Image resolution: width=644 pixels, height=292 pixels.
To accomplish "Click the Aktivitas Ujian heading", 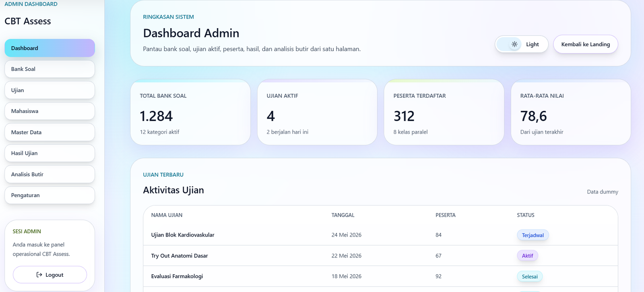I will (x=173, y=190).
